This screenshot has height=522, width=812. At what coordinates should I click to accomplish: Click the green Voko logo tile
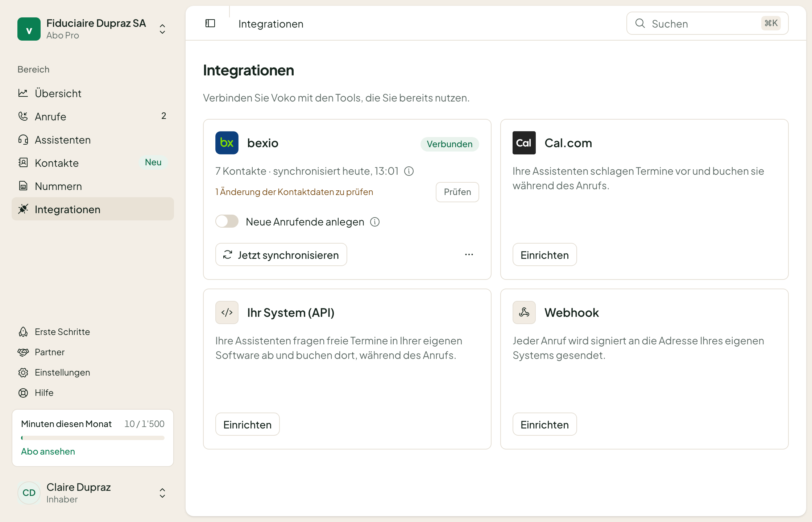pyautogui.click(x=29, y=29)
